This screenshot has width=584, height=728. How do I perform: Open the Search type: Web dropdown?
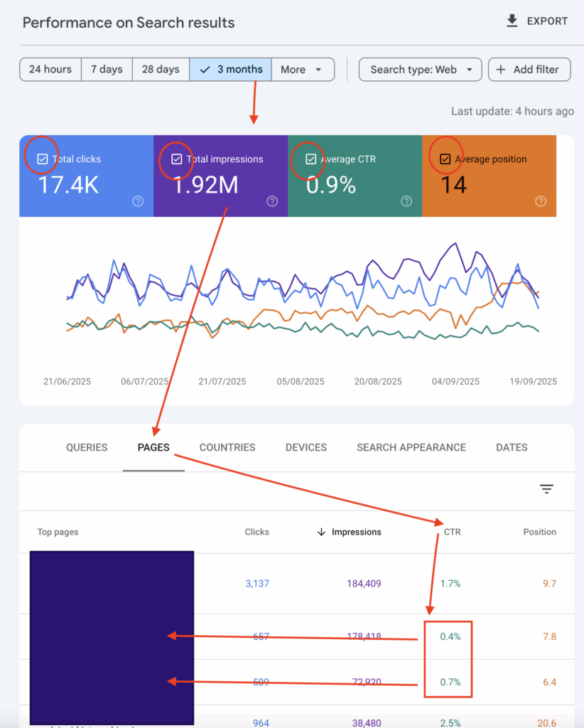pyautogui.click(x=420, y=69)
